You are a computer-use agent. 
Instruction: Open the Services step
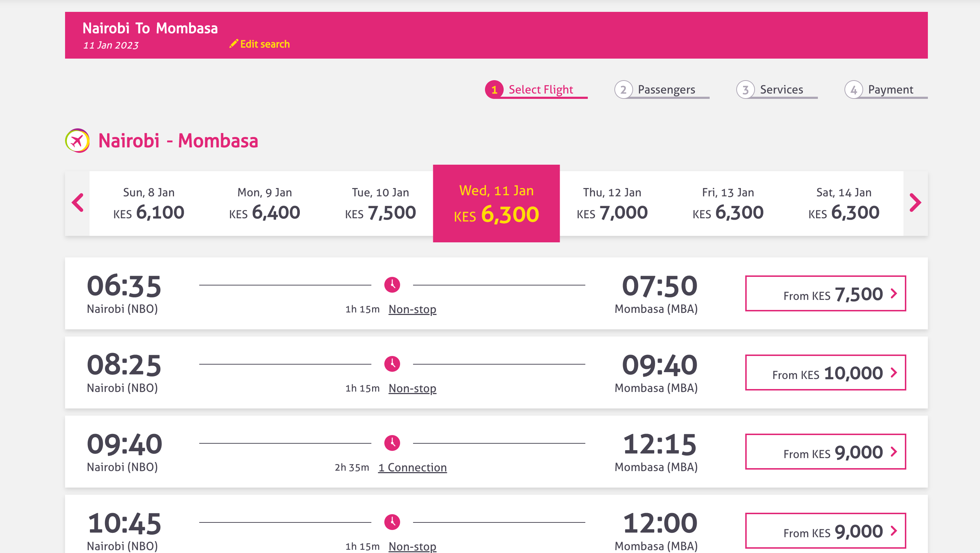[777, 90]
